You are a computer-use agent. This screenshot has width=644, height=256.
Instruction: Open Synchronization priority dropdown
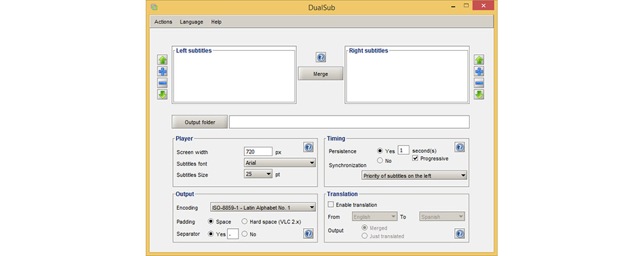click(x=414, y=176)
